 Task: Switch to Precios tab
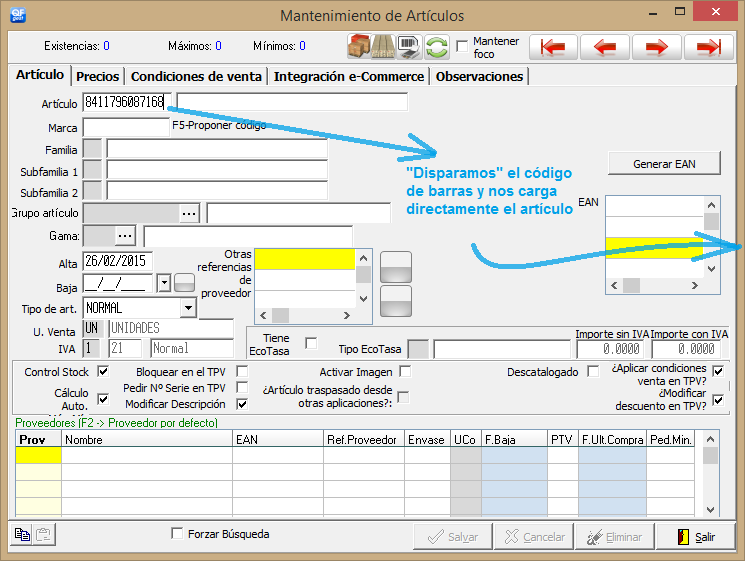tap(97, 76)
